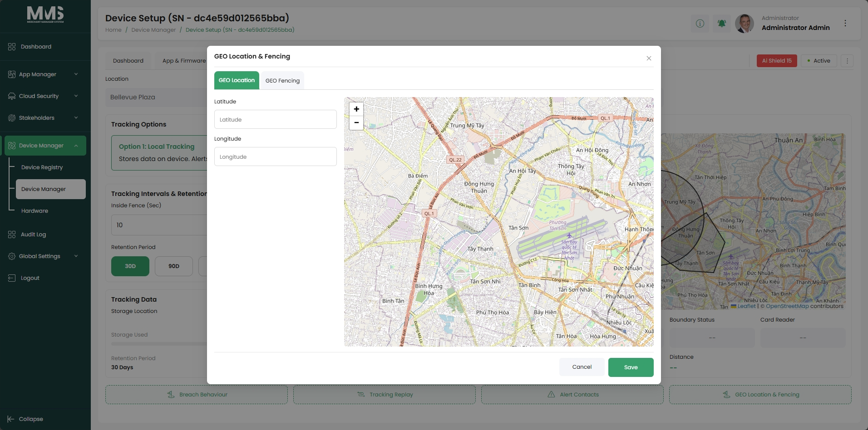
Task: Click the Global Settings gear icon
Action: pos(12,256)
